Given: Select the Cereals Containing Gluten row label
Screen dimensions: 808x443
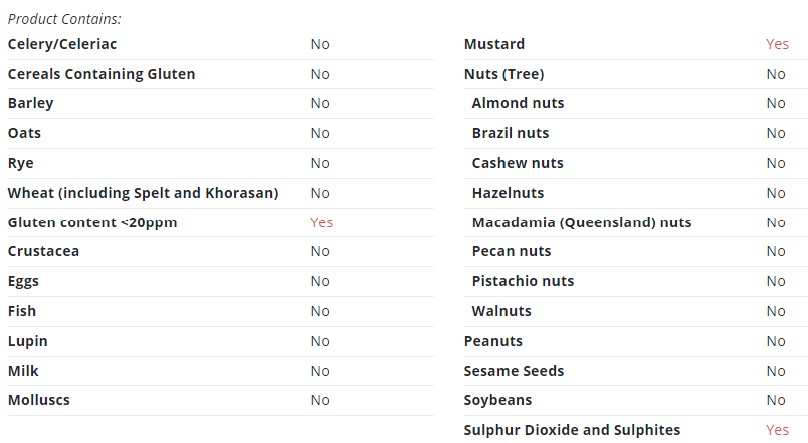Looking at the screenshot, I should [x=102, y=74].
